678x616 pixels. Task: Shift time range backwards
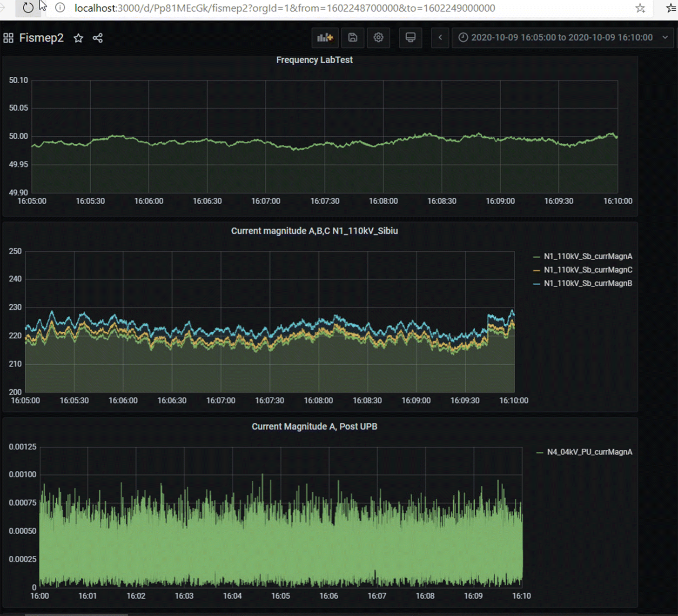click(x=440, y=38)
